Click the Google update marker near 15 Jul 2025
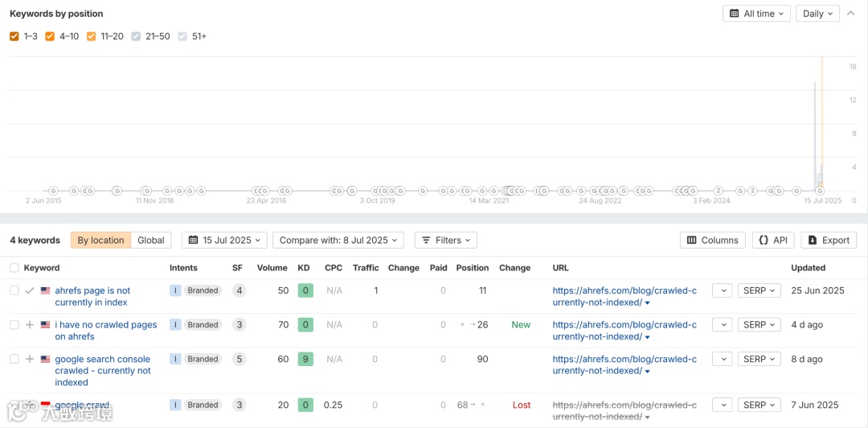The height and width of the screenshot is (428, 868). [821, 191]
